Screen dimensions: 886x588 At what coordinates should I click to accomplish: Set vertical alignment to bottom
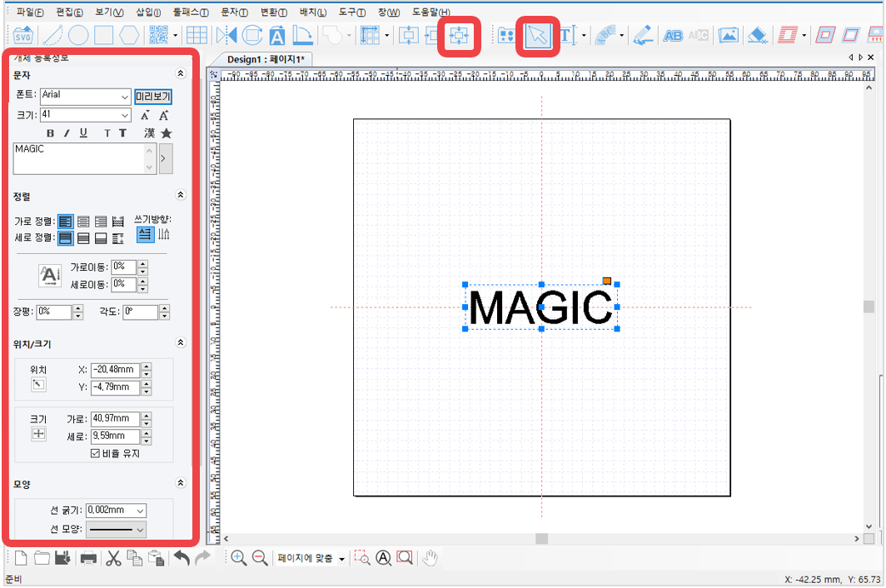click(x=101, y=238)
